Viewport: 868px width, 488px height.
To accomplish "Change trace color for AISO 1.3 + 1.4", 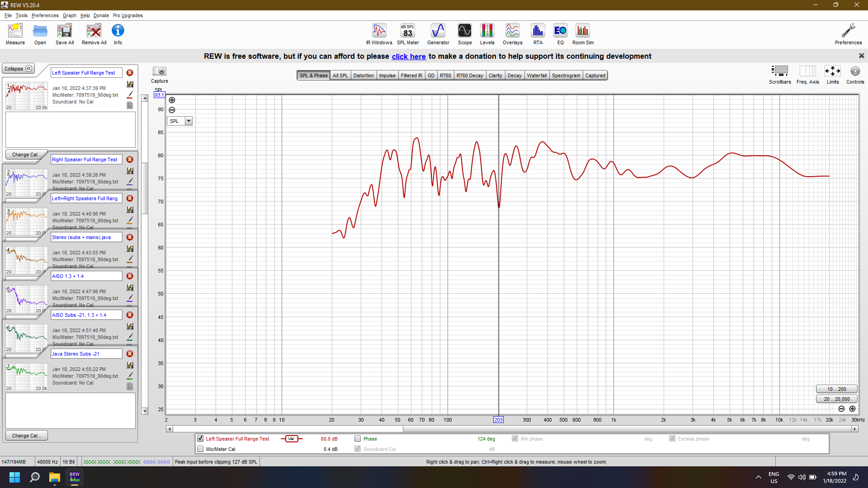I will click(x=130, y=298).
